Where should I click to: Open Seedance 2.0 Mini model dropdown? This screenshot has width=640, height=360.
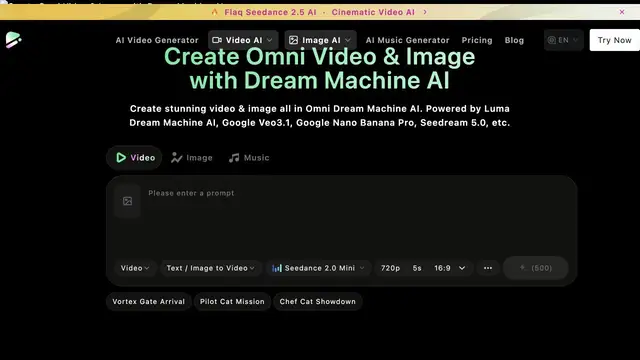point(318,268)
